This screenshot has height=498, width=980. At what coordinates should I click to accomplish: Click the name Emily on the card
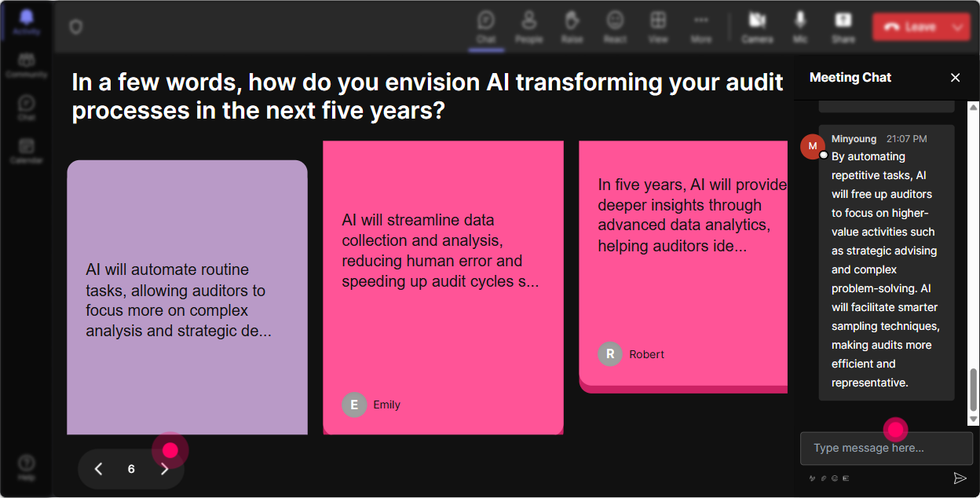point(387,405)
